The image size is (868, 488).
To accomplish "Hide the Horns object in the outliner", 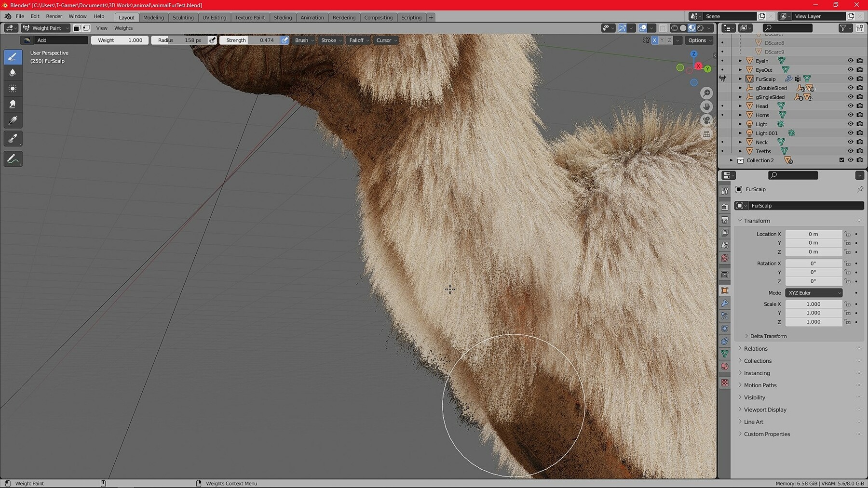I will coord(851,115).
